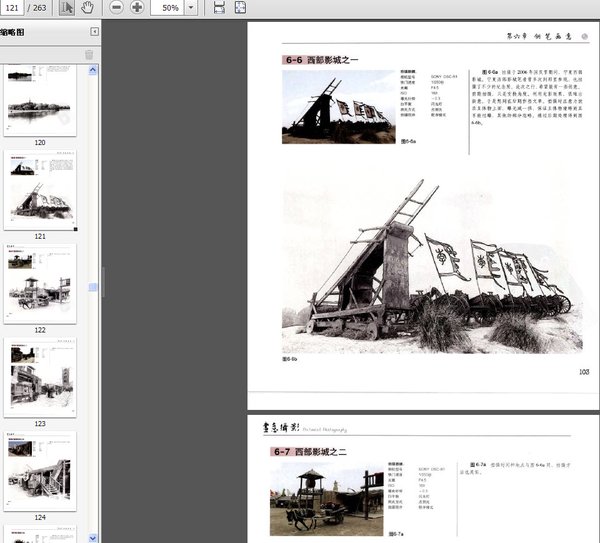Enable scrolling mode page display
Screen dimensions: 600x543
pyautogui.click(x=220, y=8)
